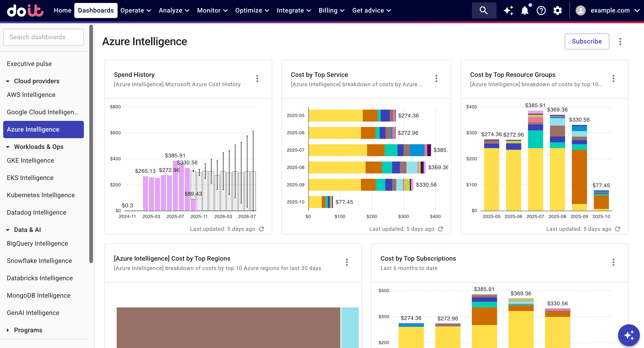Open AWS Intelligence dashboard
Viewport: 644px width, 348px height.
pyautogui.click(x=31, y=95)
